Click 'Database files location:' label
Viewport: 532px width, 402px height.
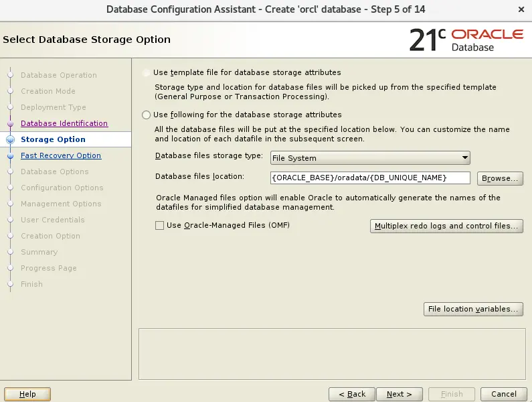[199, 177]
